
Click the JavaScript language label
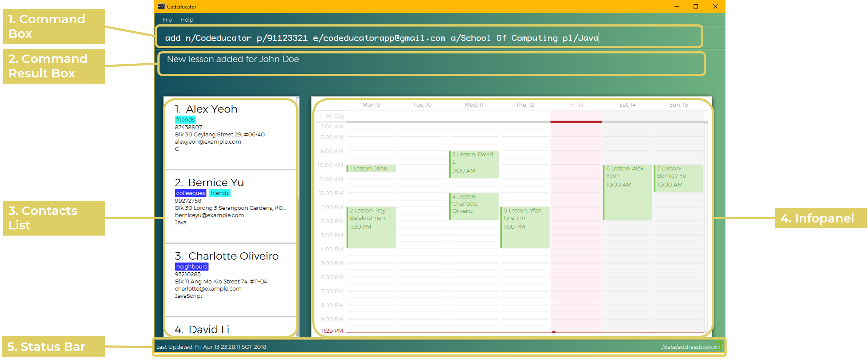coord(189,296)
